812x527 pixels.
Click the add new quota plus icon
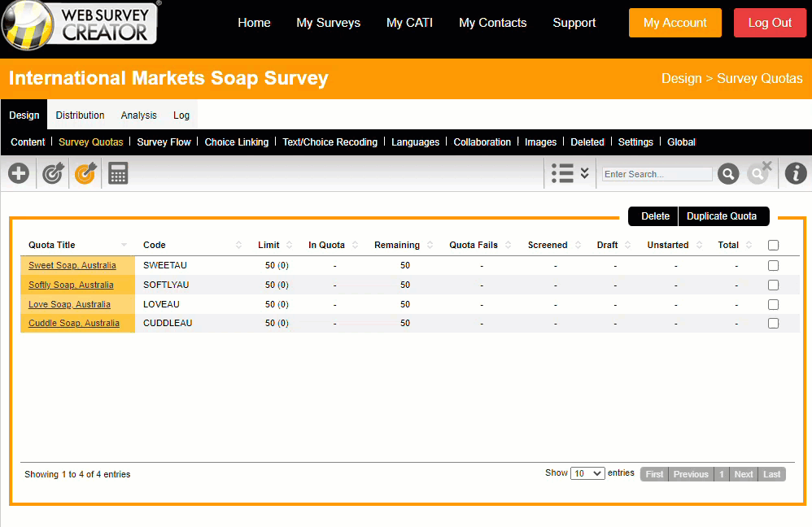point(18,173)
